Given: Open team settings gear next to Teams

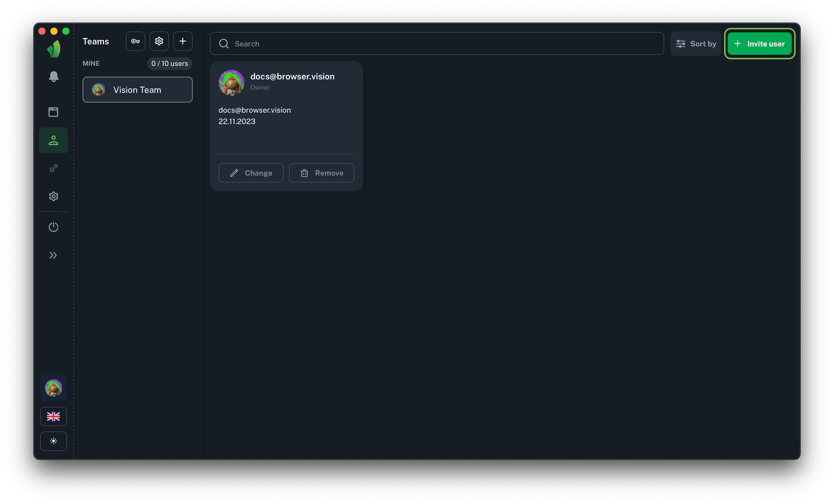Looking at the screenshot, I should coord(159,41).
